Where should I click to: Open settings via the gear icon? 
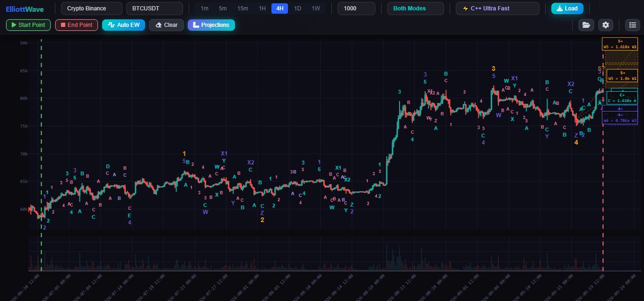click(x=606, y=25)
